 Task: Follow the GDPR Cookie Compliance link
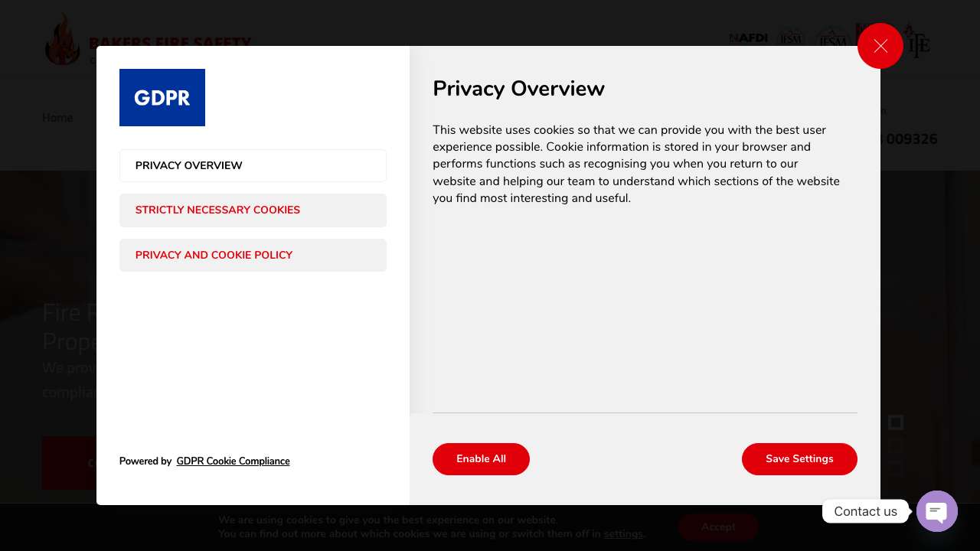click(233, 461)
